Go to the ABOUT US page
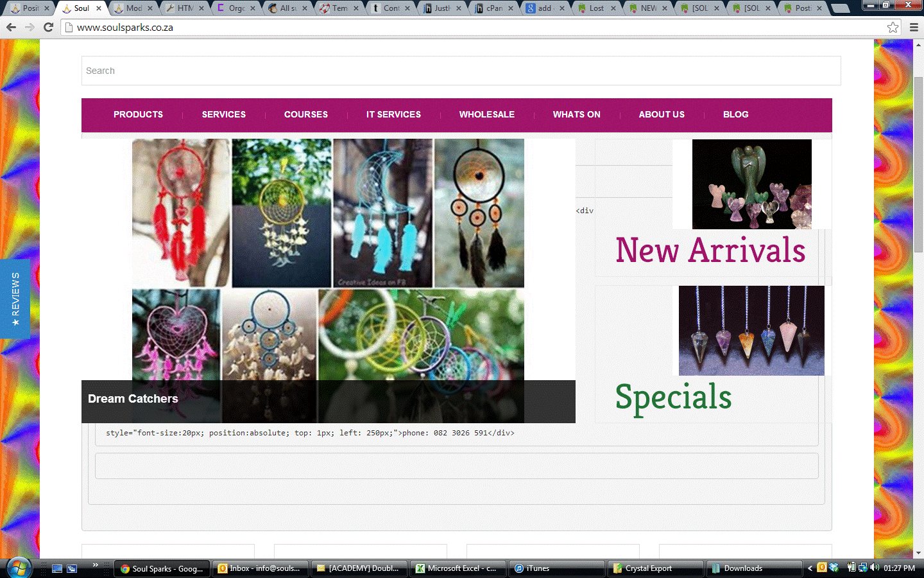 pos(662,114)
